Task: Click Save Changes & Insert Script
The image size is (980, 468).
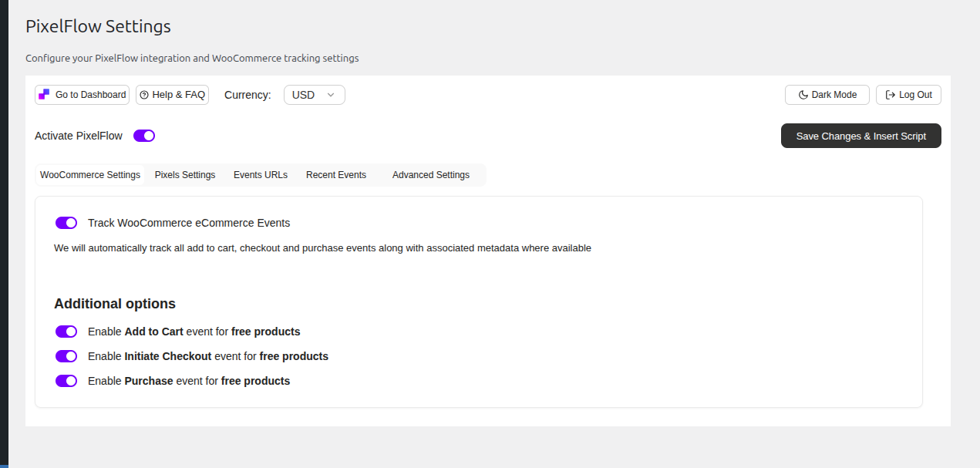Action: point(860,135)
